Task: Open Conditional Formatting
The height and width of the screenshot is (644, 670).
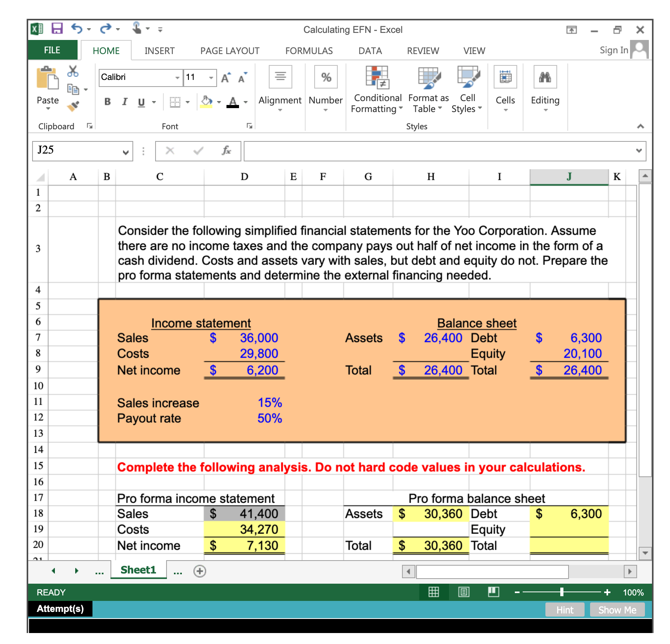Action: [377, 90]
